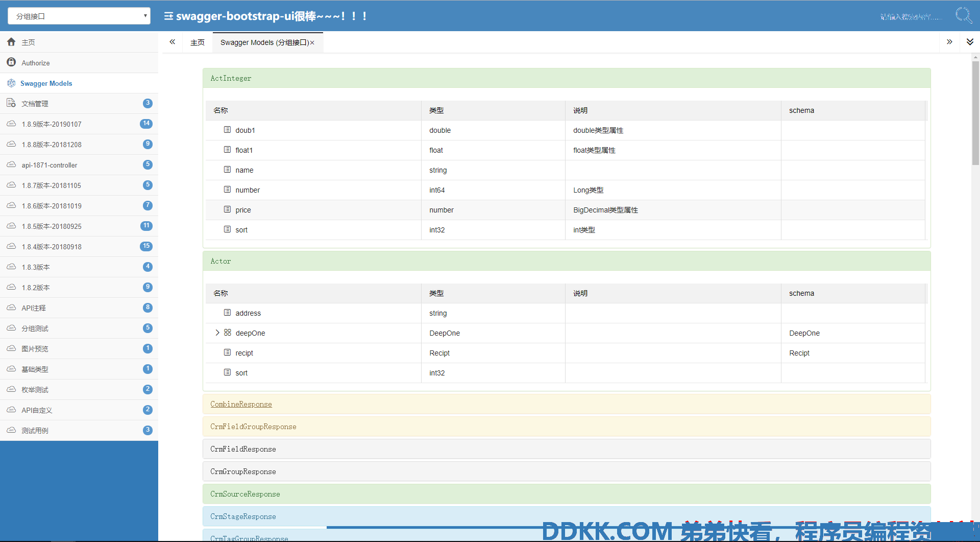Open the CombineResponse model link
Image resolution: width=980 pixels, height=542 pixels.
[x=241, y=404]
